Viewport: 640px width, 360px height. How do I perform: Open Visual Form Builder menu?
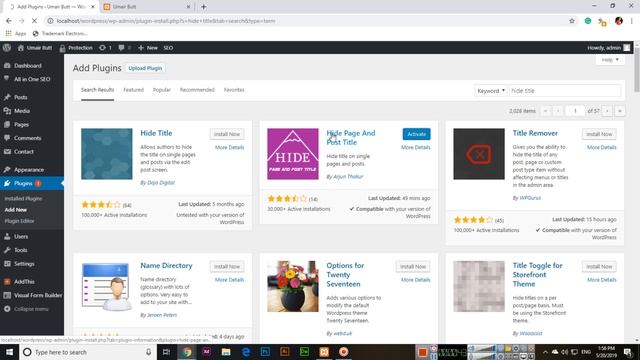[x=38, y=295]
